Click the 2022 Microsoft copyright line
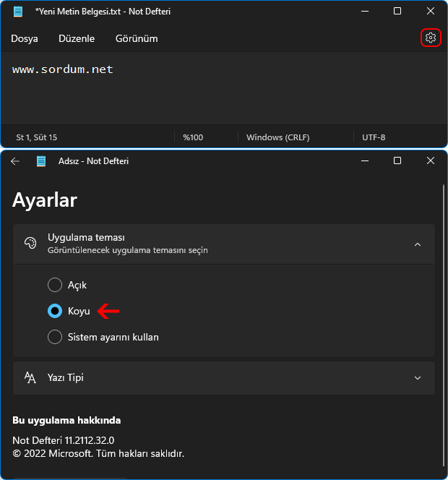This screenshot has height=480, width=448. point(98,454)
